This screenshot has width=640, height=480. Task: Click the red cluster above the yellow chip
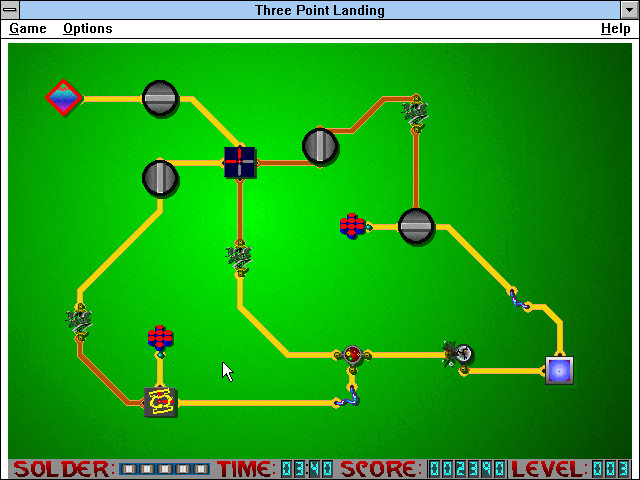click(x=160, y=338)
